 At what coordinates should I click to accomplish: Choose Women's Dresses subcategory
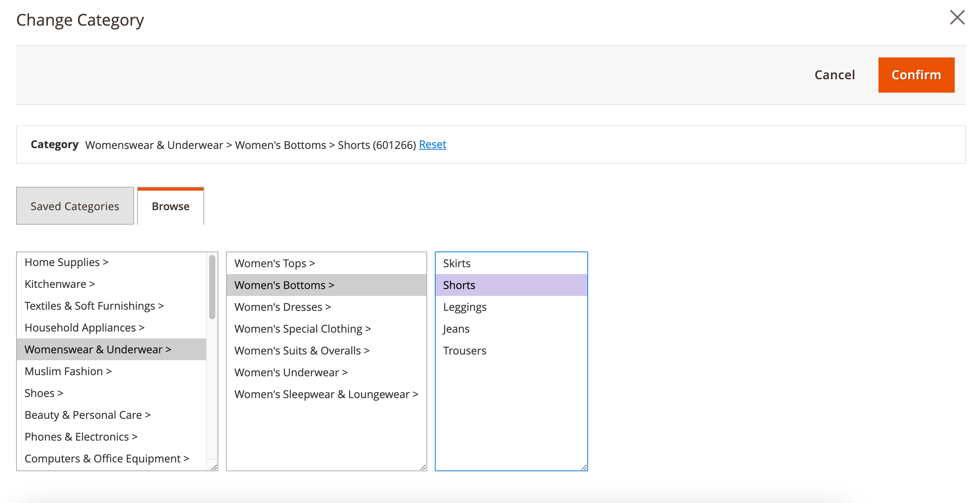click(x=282, y=307)
